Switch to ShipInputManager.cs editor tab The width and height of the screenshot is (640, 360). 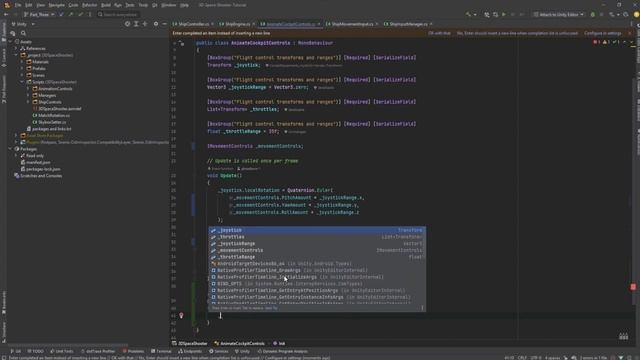click(x=408, y=24)
